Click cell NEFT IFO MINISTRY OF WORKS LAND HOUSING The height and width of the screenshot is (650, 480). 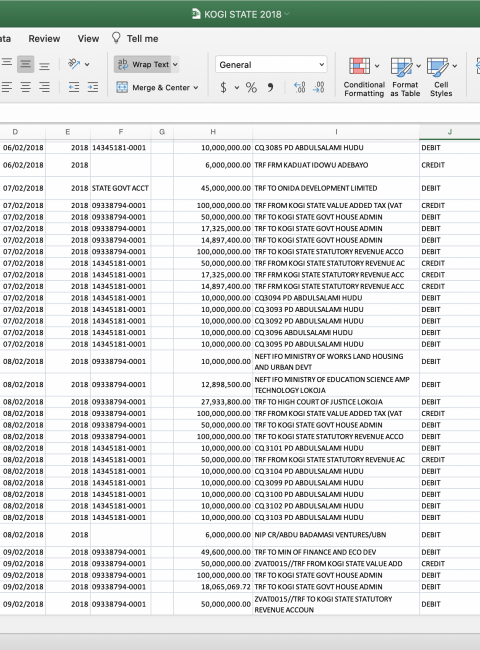336,361
